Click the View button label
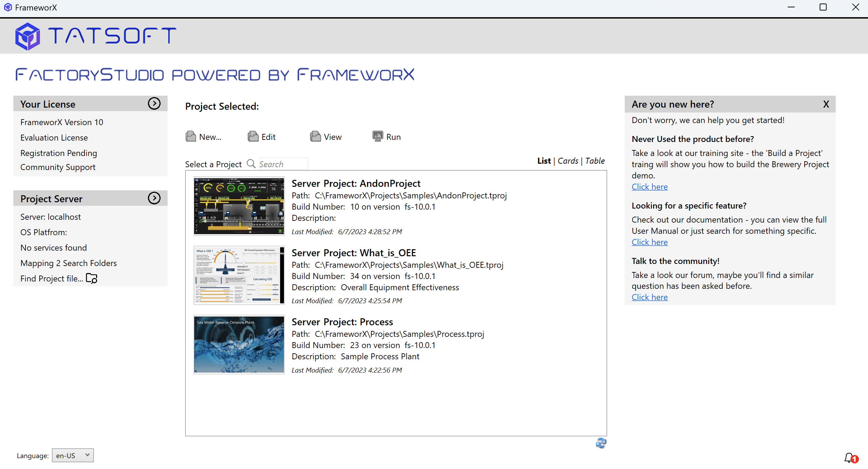 (x=333, y=137)
